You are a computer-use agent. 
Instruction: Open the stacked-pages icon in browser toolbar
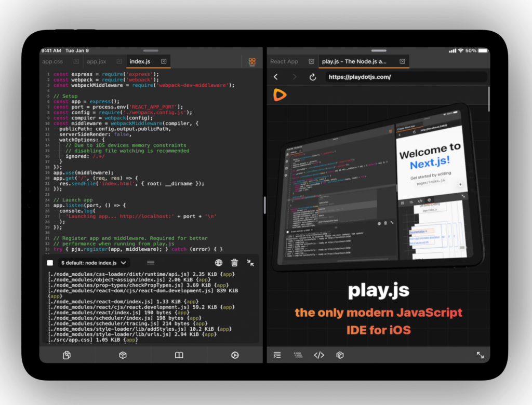pyautogui.click(x=340, y=355)
